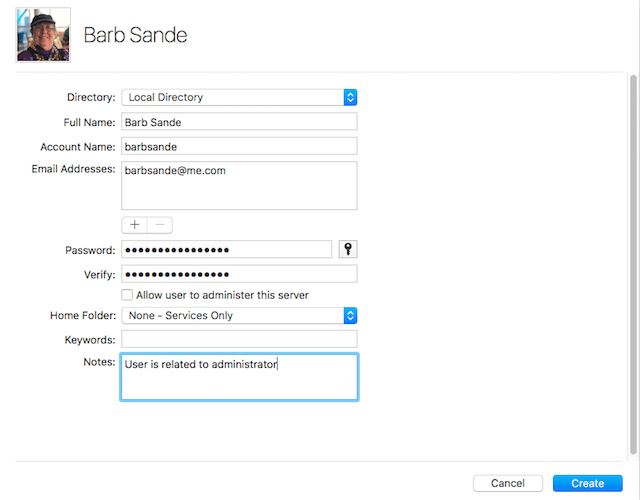The width and height of the screenshot is (640, 500).
Task: Select the barbsande@me.com email entry
Action: (x=175, y=171)
